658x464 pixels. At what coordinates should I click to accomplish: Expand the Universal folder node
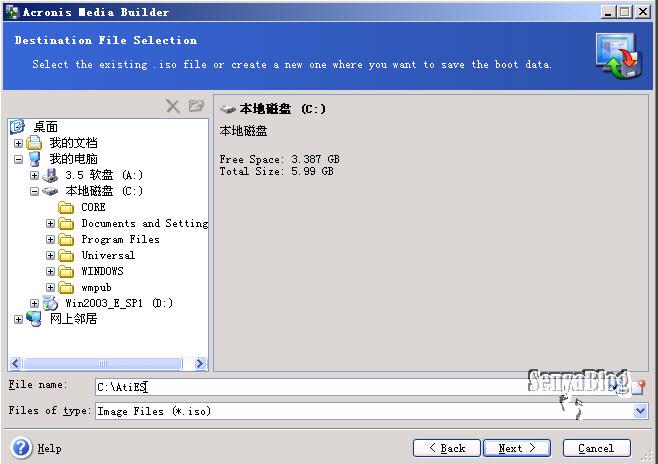point(50,255)
